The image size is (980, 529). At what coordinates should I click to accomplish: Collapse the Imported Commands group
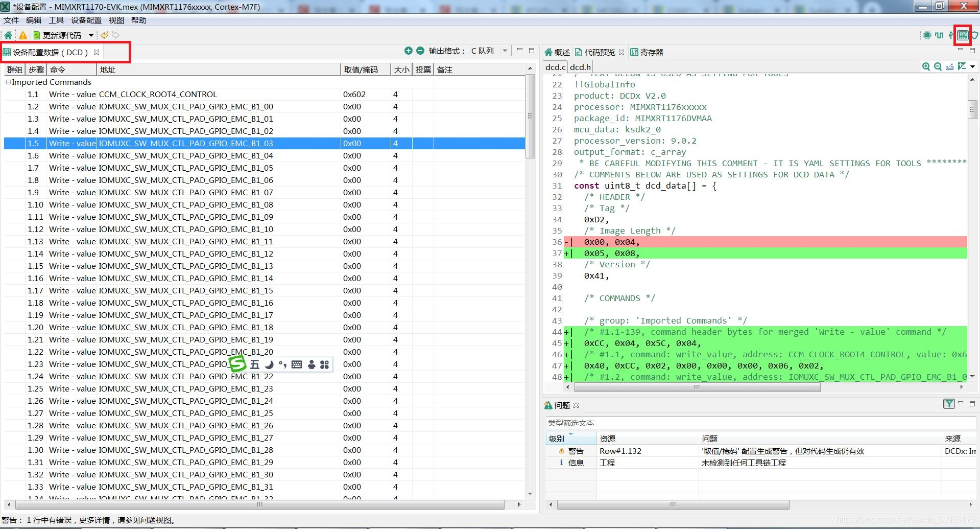pyautogui.click(x=8, y=82)
